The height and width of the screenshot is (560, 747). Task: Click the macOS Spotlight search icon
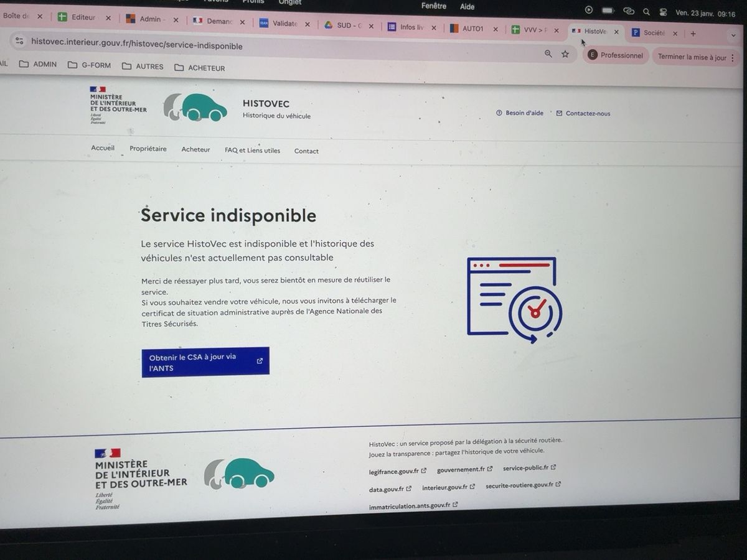[x=646, y=11]
